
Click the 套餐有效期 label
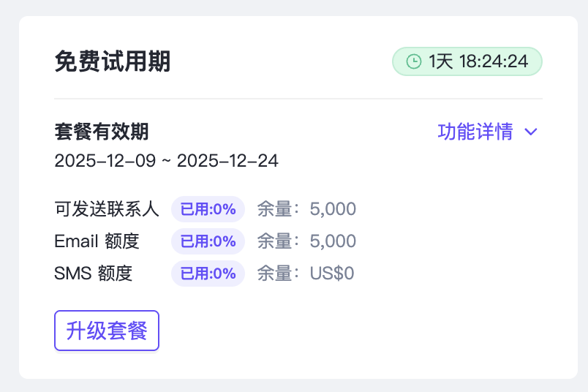[102, 132]
